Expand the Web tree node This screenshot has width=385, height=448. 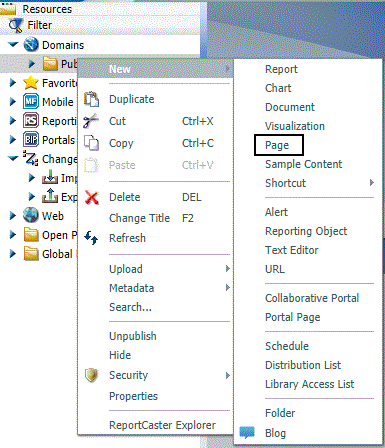point(13,215)
